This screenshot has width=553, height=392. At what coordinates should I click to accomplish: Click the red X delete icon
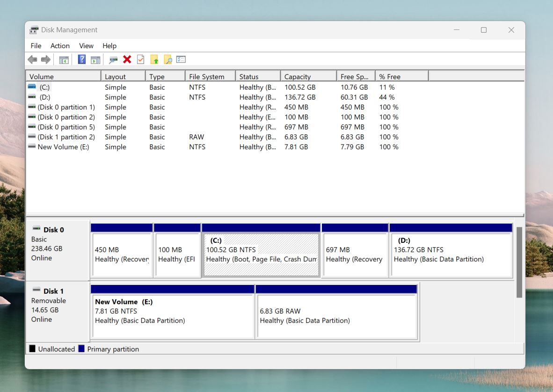coord(127,59)
